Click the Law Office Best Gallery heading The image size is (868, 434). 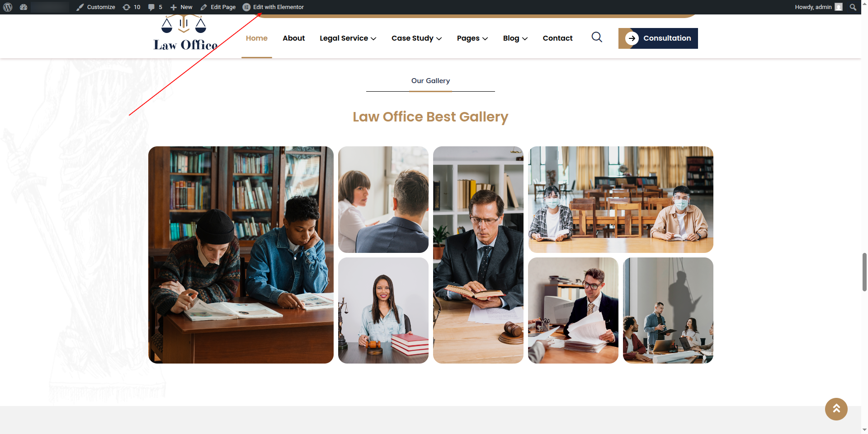point(430,117)
